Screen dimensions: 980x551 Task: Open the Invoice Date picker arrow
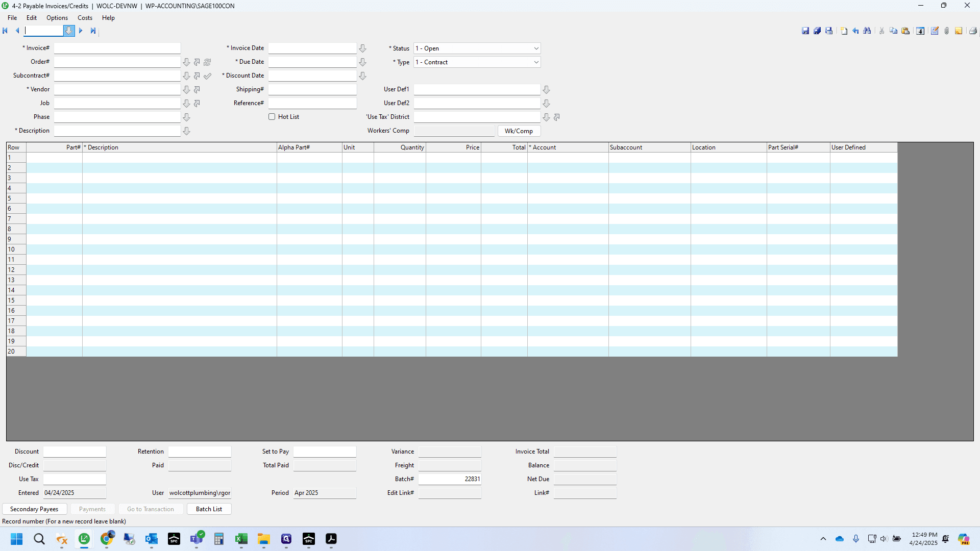point(362,48)
